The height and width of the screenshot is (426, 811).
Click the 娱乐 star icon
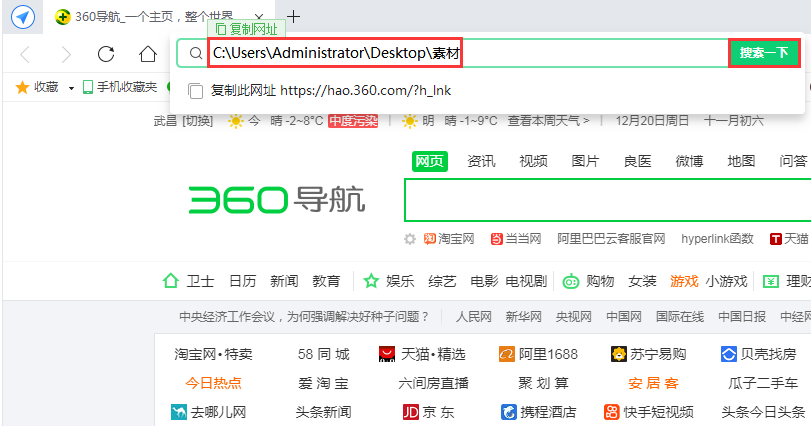tap(371, 281)
